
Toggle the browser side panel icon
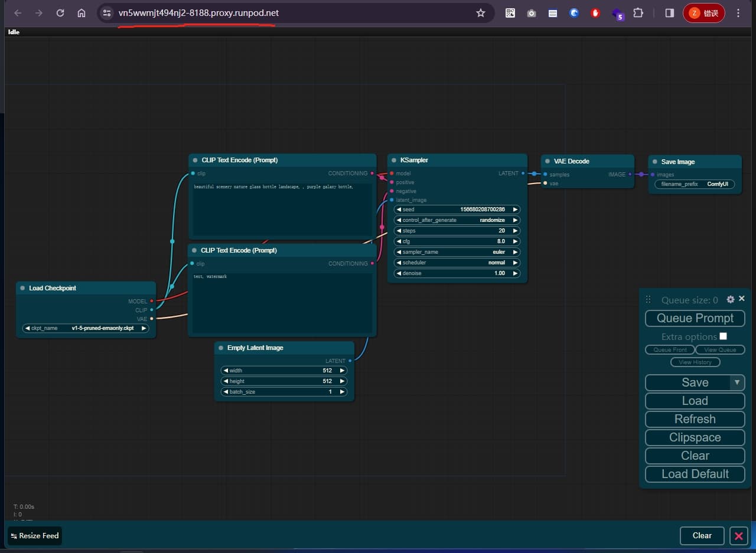point(669,13)
